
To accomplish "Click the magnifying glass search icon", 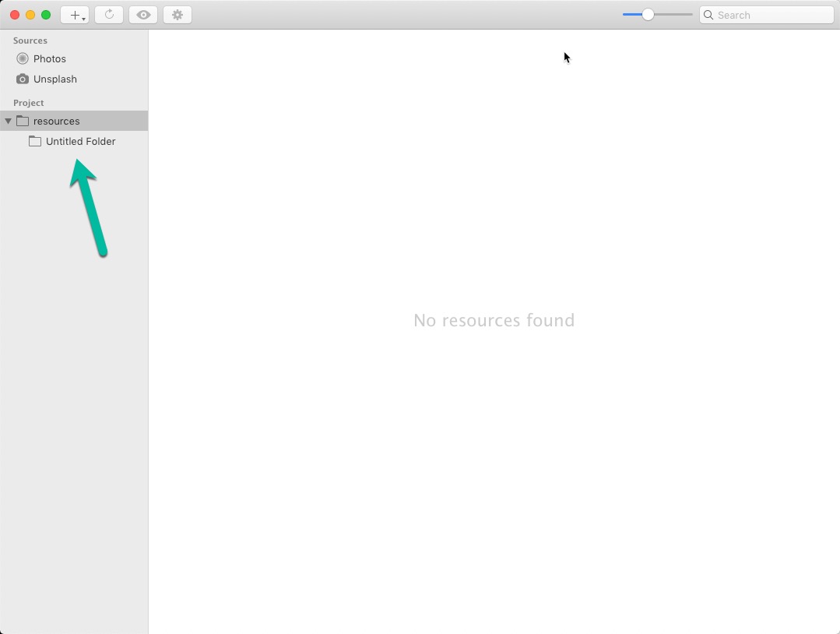I will tap(708, 15).
